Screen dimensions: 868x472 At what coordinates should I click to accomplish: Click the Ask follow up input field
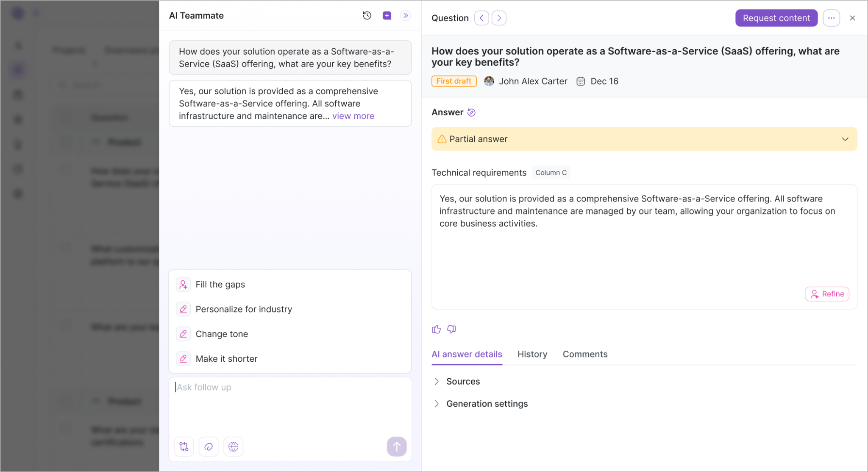(290, 405)
